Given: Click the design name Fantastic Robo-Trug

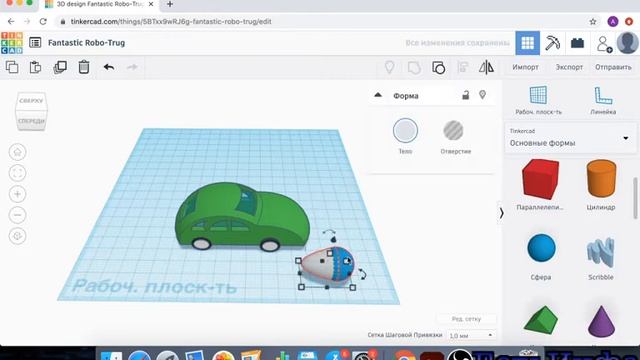Looking at the screenshot, I should click(87, 42).
